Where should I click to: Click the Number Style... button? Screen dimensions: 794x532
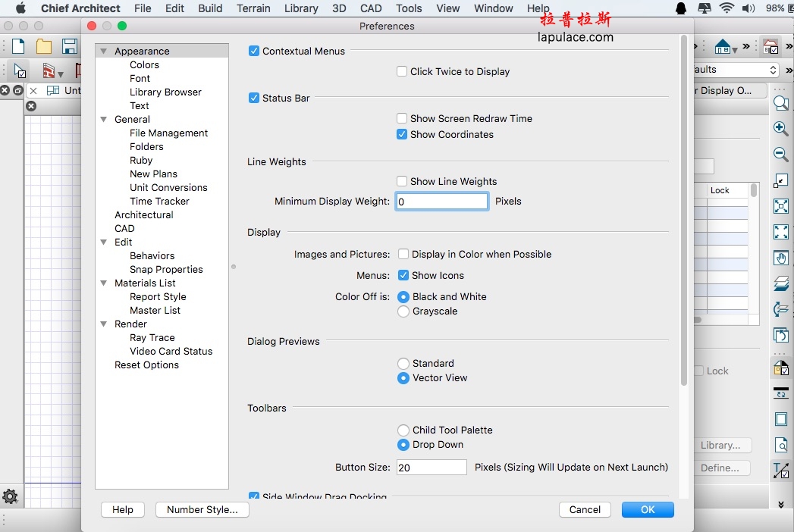click(x=202, y=509)
